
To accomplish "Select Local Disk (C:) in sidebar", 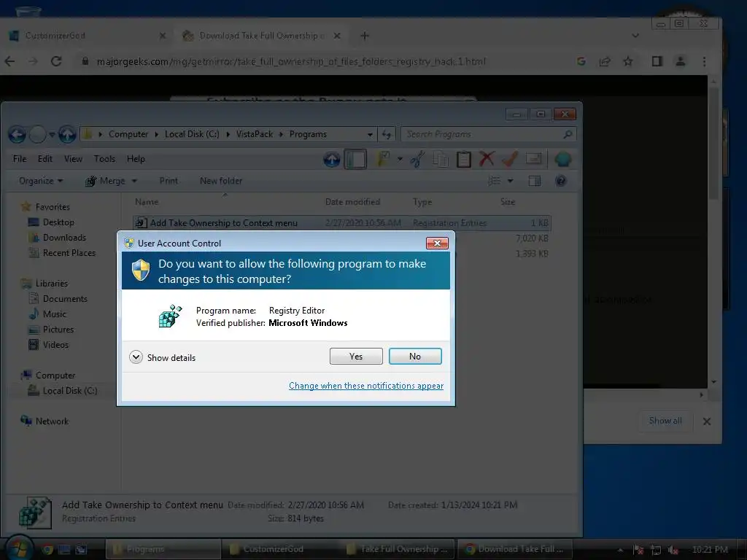I will [x=69, y=391].
